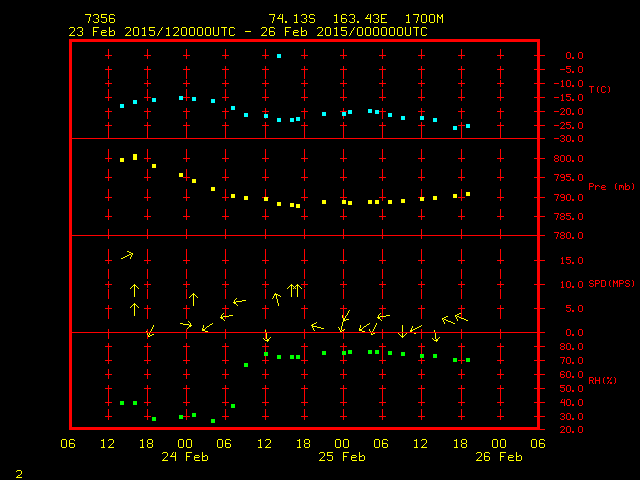Select the 26 Feb date label

498,456
